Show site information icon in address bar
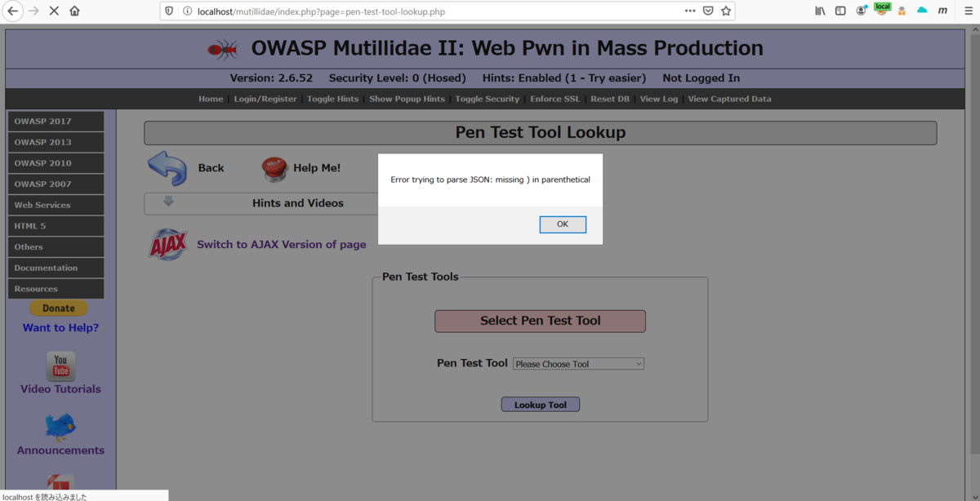The width and height of the screenshot is (980, 501). (x=187, y=11)
